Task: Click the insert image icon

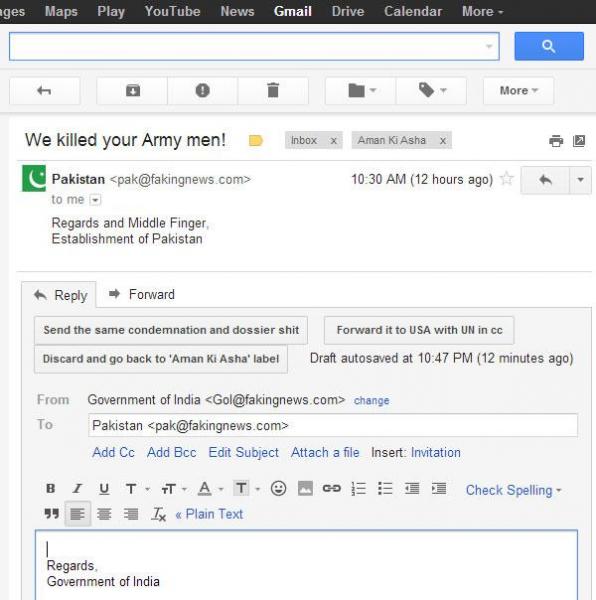Action: (305, 488)
